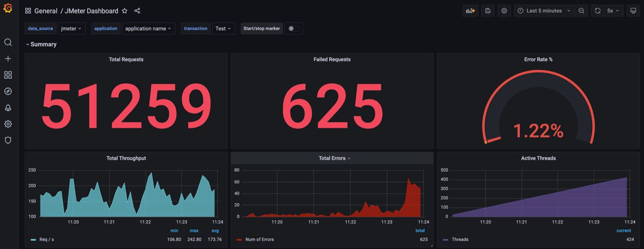Image resolution: width=644 pixels, height=249 pixels.
Task: Click the Error Rate % panel title
Action: point(538,59)
